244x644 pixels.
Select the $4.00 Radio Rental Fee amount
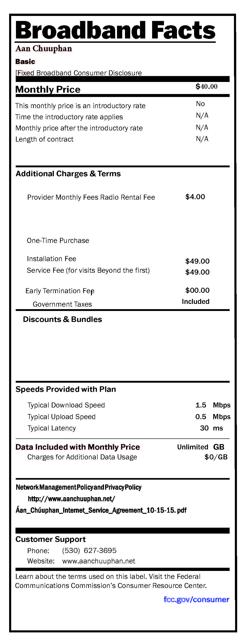click(195, 197)
